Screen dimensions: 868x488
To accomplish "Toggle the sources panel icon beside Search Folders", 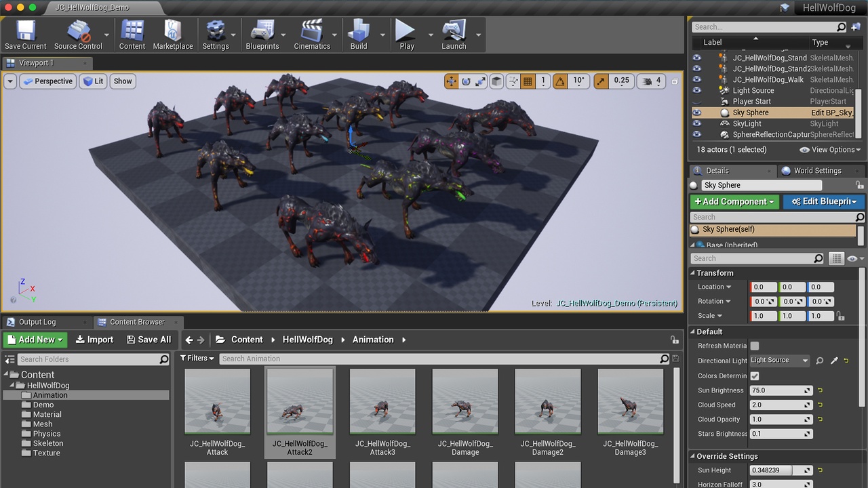I will (x=9, y=359).
